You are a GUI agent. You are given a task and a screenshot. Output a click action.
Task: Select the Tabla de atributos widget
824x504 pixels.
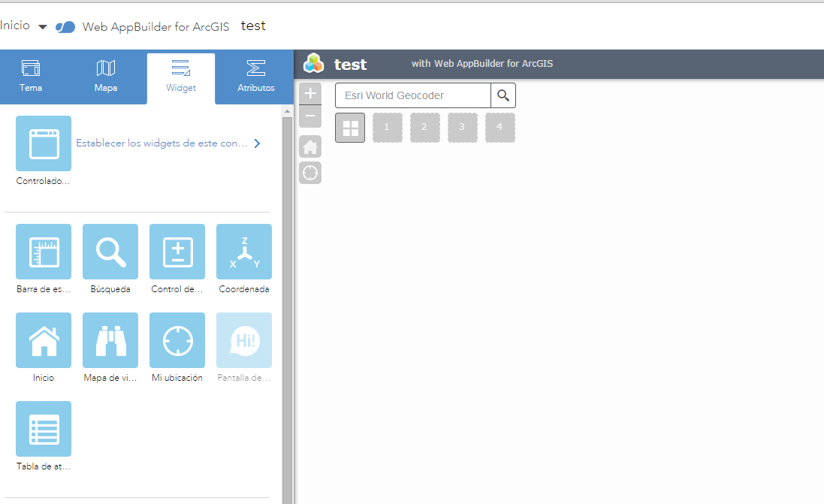[44, 429]
